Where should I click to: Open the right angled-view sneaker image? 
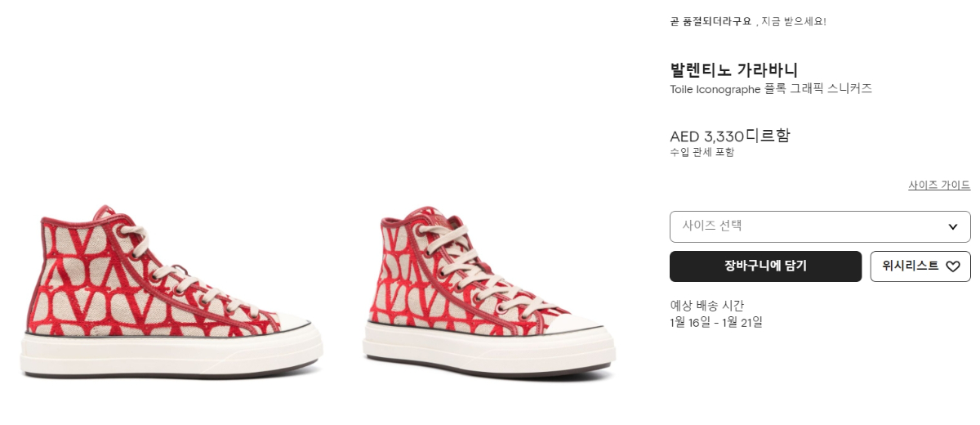(488, 294)
